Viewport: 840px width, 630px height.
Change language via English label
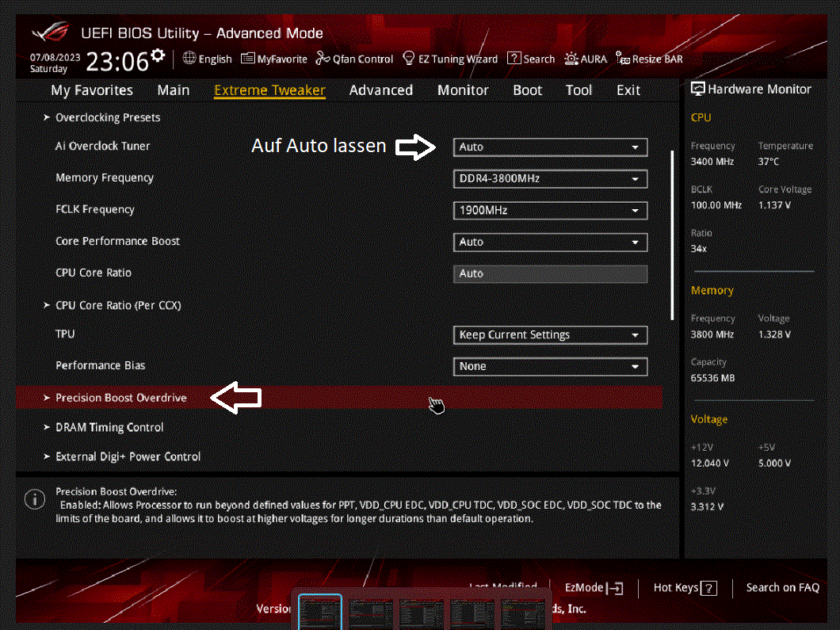pyautogui.click(x=215, y=59)
